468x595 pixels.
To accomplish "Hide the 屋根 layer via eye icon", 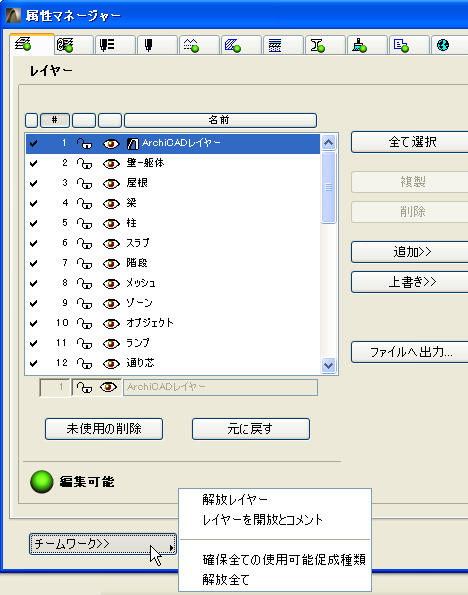I will (111, 184).
